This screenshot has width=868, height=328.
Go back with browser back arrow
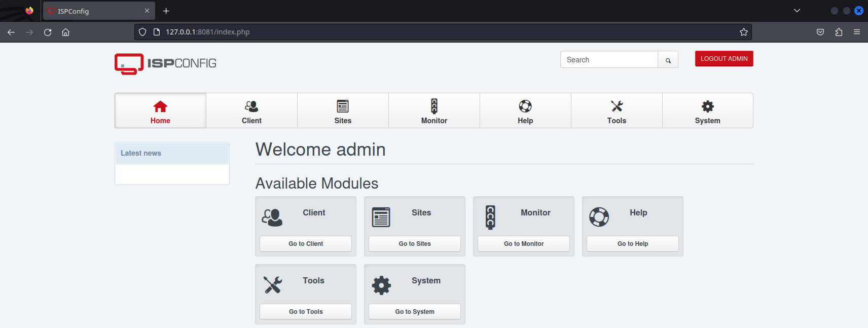pyautogui.click(x=11, y=32)
